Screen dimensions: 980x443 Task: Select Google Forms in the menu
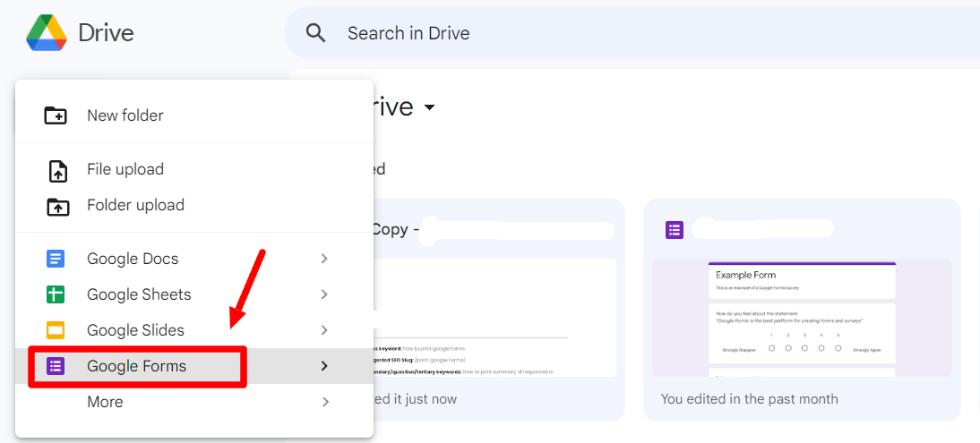pos(193,366)
